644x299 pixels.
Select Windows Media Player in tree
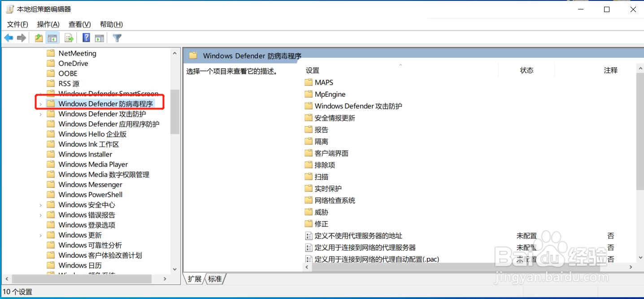point(93,165)
